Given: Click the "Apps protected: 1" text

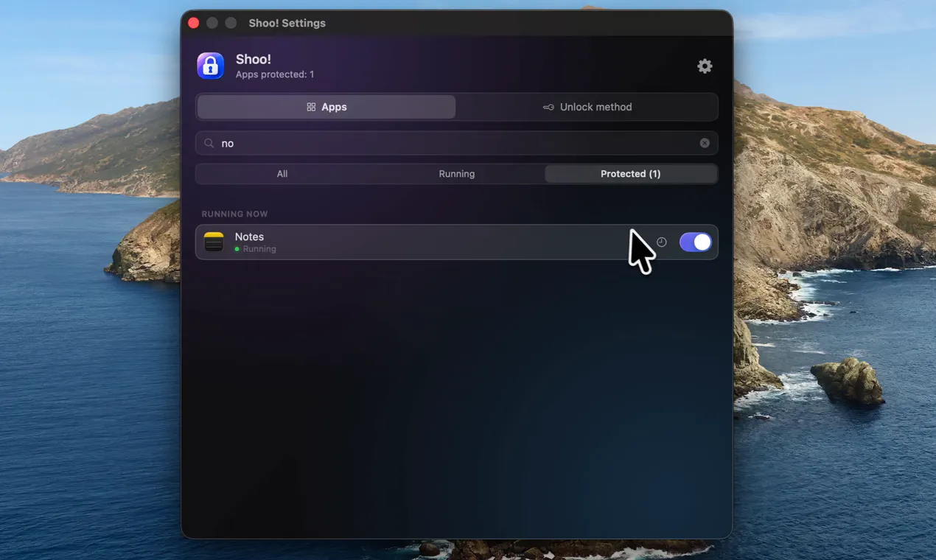Looking at the screenshot, I should pos(275,74).
